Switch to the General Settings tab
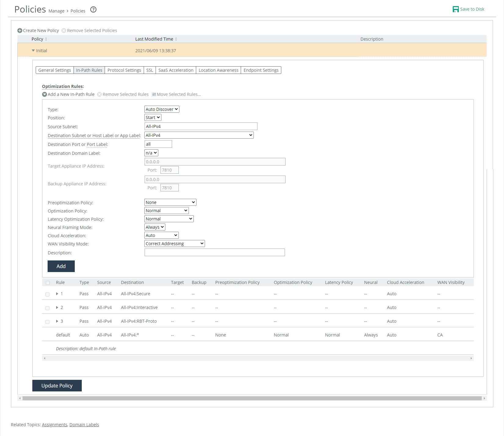Viewport: 504px width, 436px height. 55,70
